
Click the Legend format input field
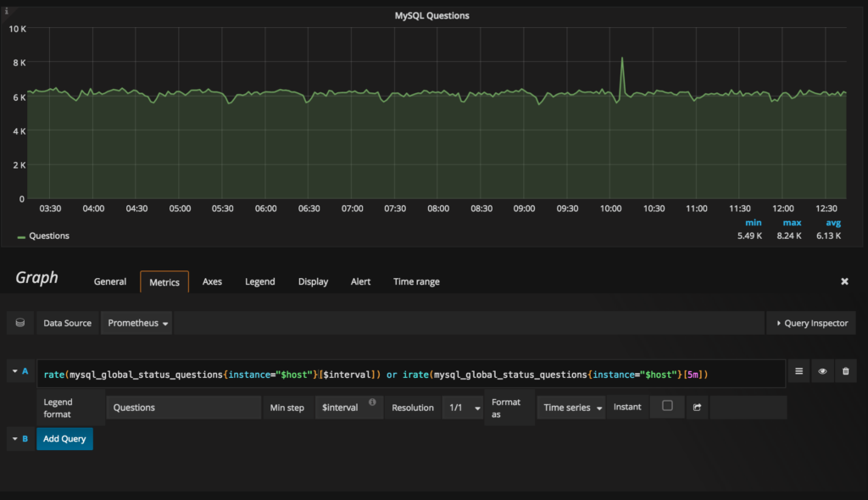tap(183, 408)
